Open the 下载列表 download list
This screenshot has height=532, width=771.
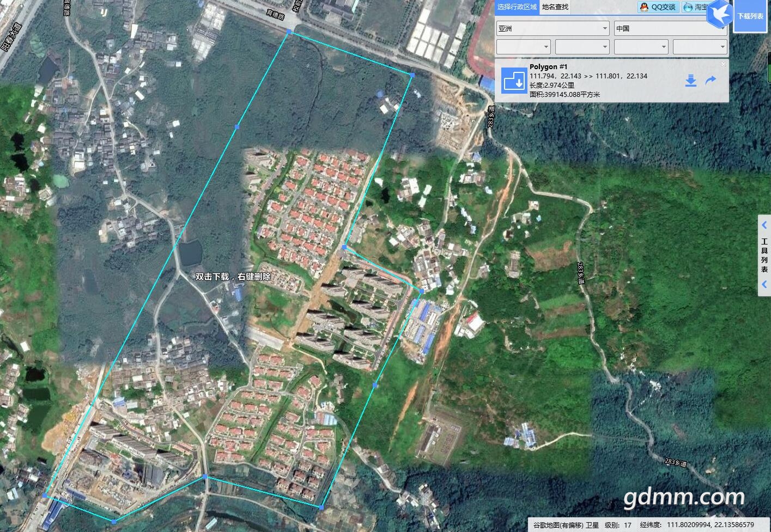[x=750, y=16]
